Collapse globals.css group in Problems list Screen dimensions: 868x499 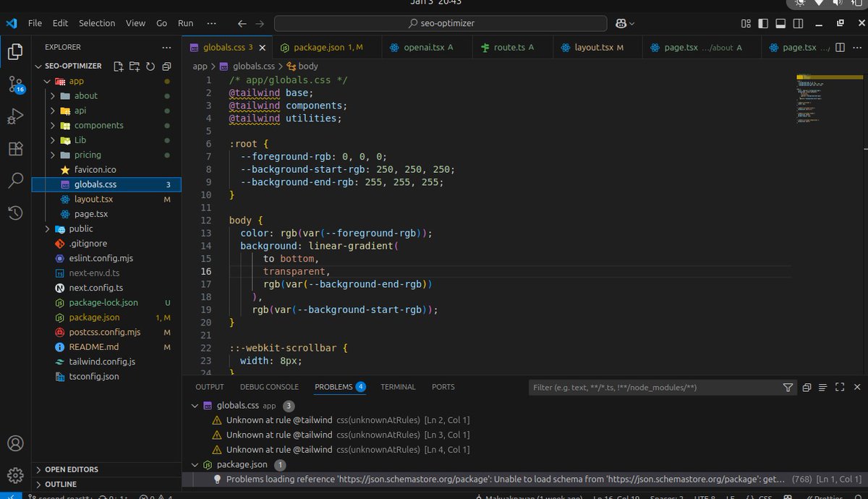pos(195,406)
